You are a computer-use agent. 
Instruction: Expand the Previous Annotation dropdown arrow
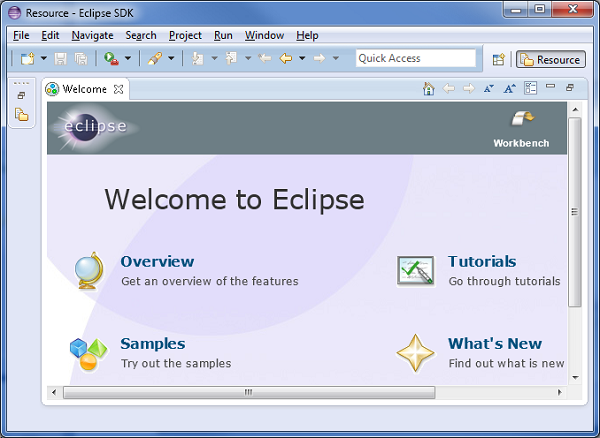click(x=248, y=59)
